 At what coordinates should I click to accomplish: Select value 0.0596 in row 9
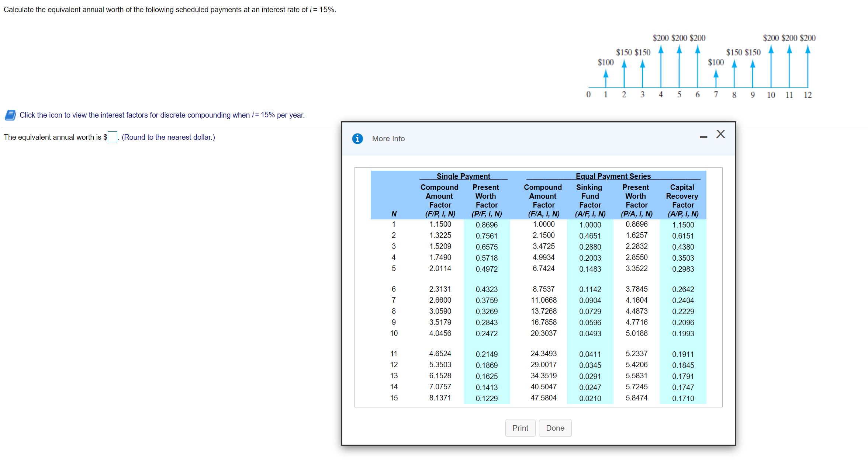click(x=590, y=323)
